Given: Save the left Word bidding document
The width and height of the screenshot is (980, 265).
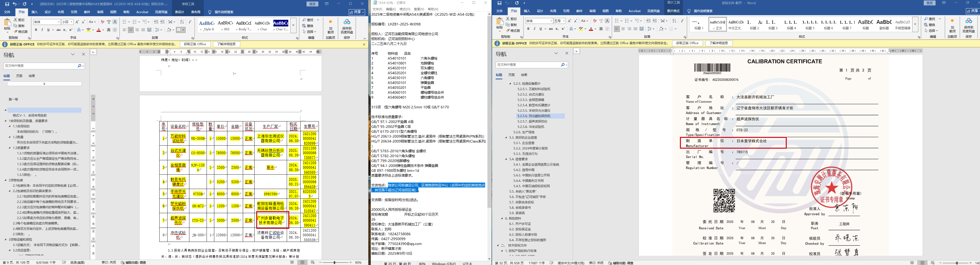Looking at the screenshot, I should [x=7, y=4].
